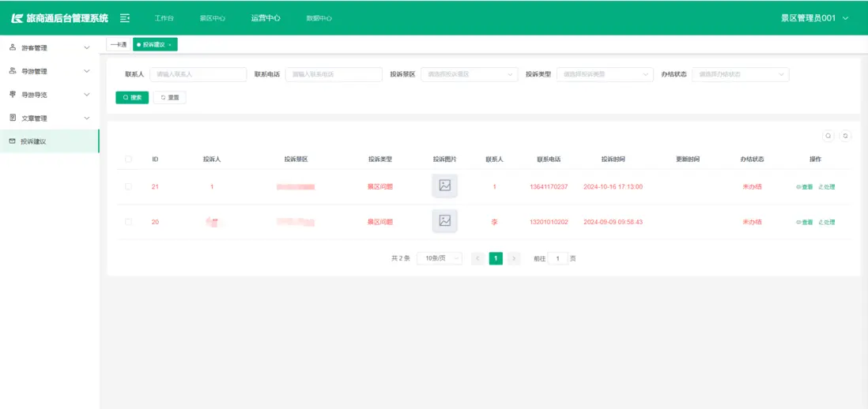Viewport: 868px width, 409px height.
Task: Click contact name 李 in row 20
Action: [494, 222]
